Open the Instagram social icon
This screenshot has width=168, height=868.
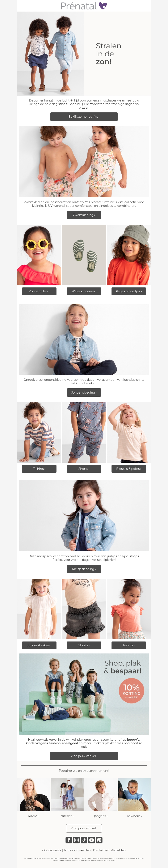76,840
